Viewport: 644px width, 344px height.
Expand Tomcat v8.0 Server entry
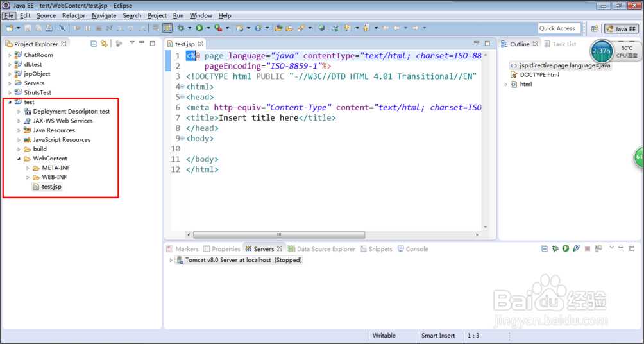point(171,260)
